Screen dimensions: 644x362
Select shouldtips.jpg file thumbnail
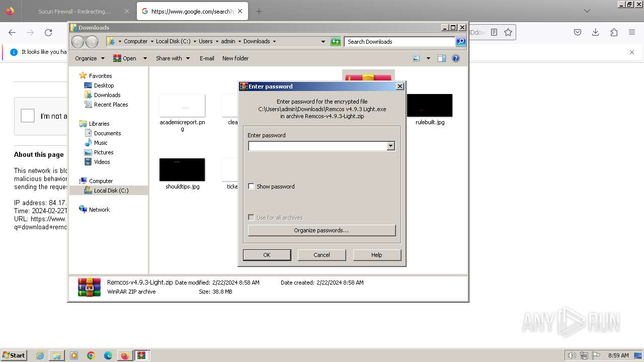182,169
